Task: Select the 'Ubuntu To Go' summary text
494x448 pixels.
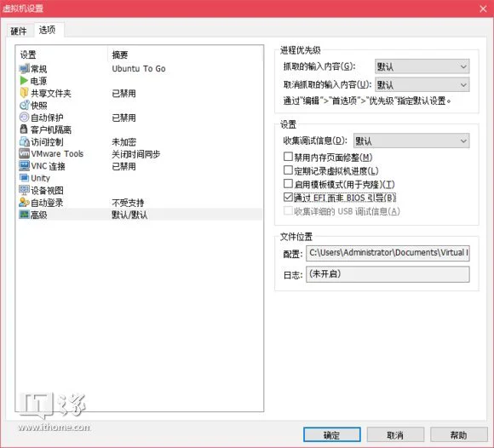Action: click(x=139, y=68)
